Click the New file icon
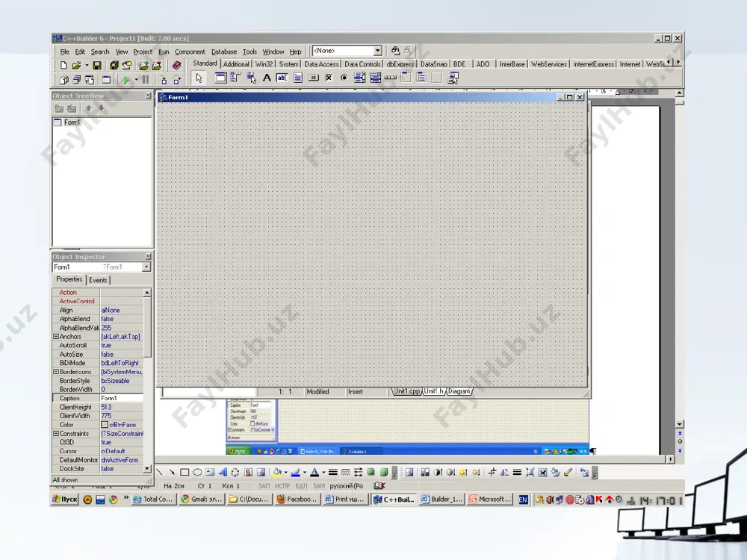 (x=63, y=65)
